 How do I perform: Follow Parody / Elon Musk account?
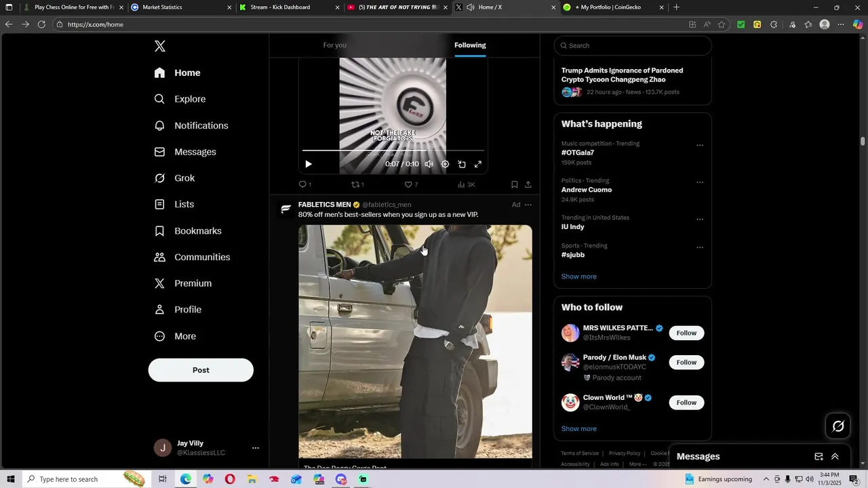(x=686, y=362)
